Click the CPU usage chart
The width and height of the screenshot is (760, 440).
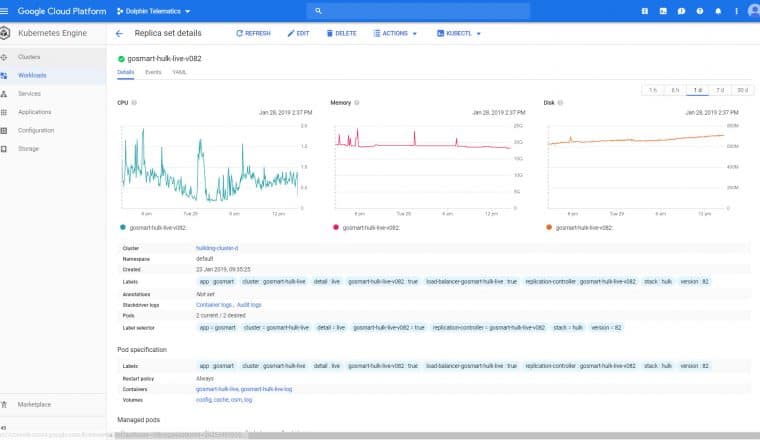point(210,167)
